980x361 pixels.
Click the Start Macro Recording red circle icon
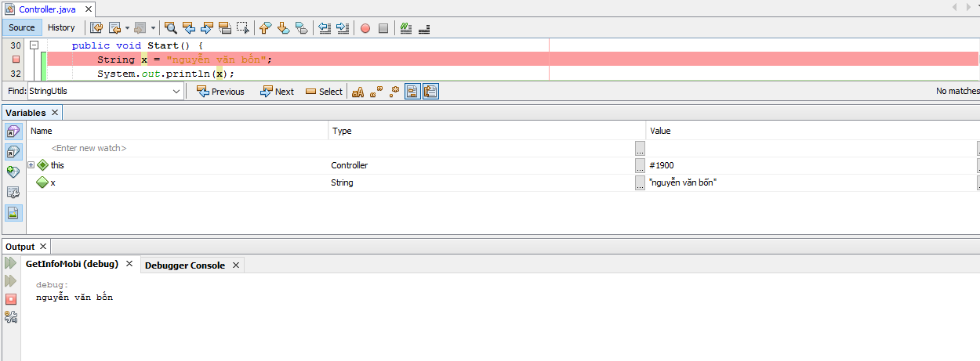(x=365, y=28)
